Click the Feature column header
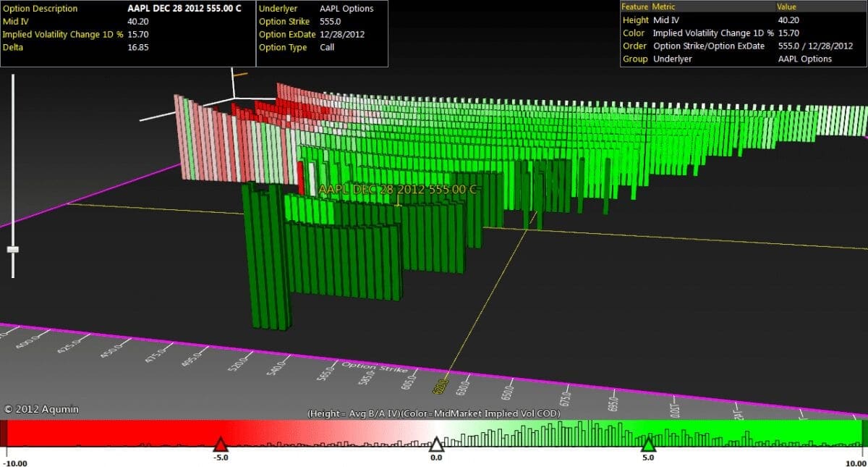 point(635,7)
